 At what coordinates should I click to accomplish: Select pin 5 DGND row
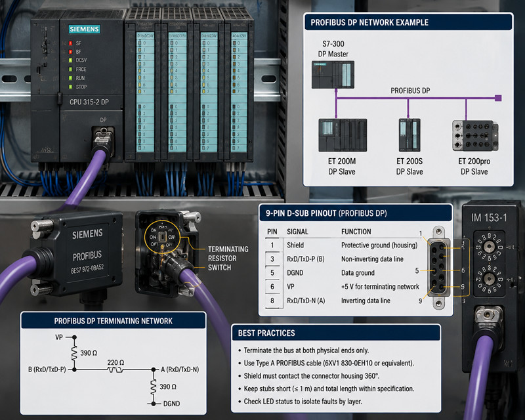click(342, 272)
